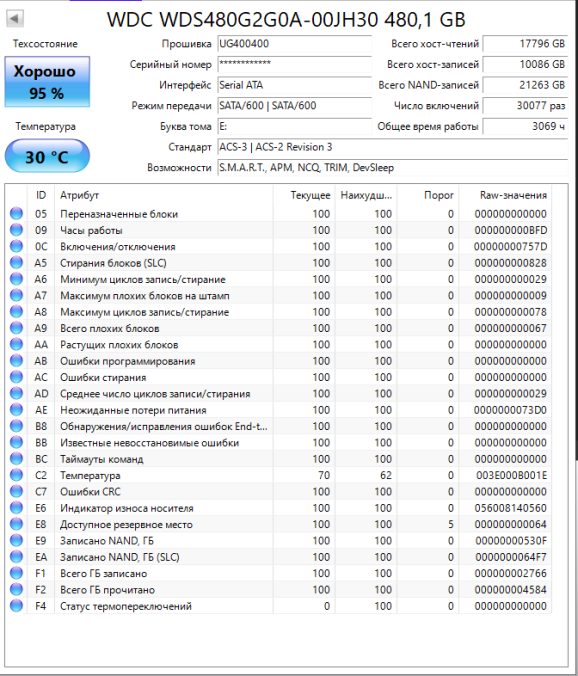Image resolution: width=578 pixels, height=676 pixels.
Task: Click the status icon for attribute A9
Action: tap(16, 328)
